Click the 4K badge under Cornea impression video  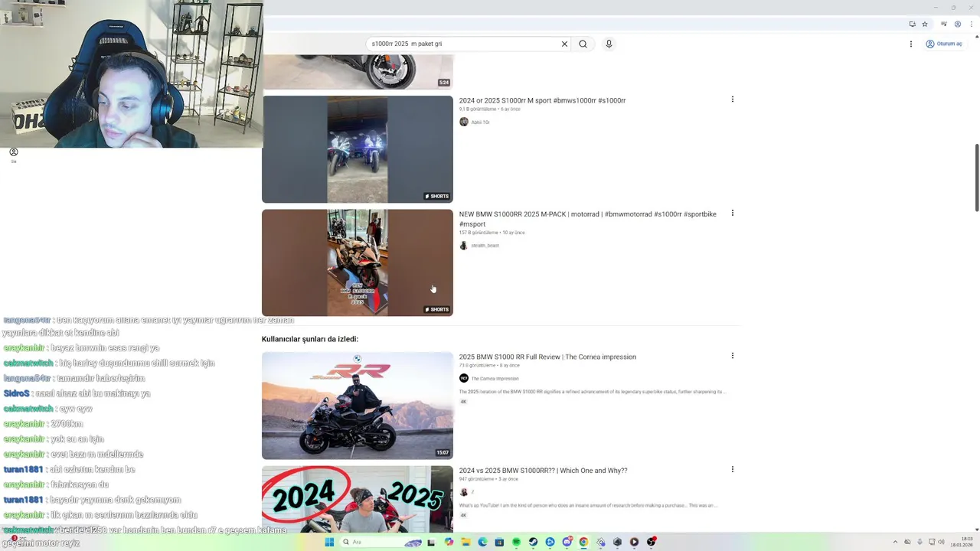463,402
